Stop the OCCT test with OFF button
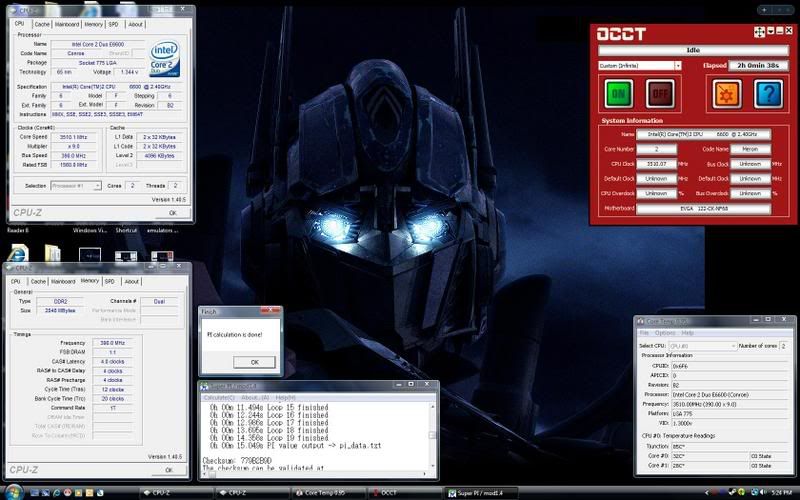Viewport: 800px width, 500px height. [660, 94]
